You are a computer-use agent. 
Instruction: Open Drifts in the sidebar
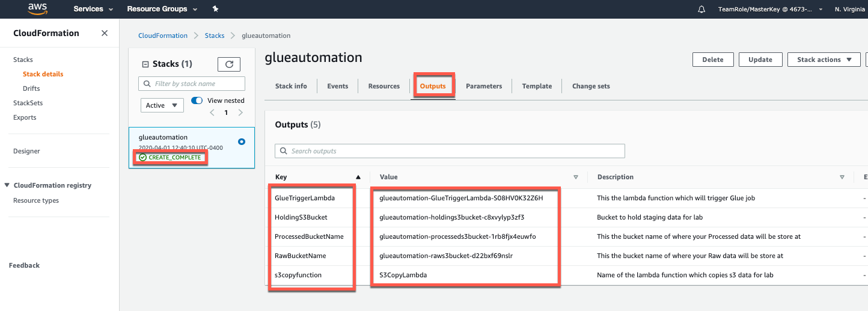(x=31, y=88)
